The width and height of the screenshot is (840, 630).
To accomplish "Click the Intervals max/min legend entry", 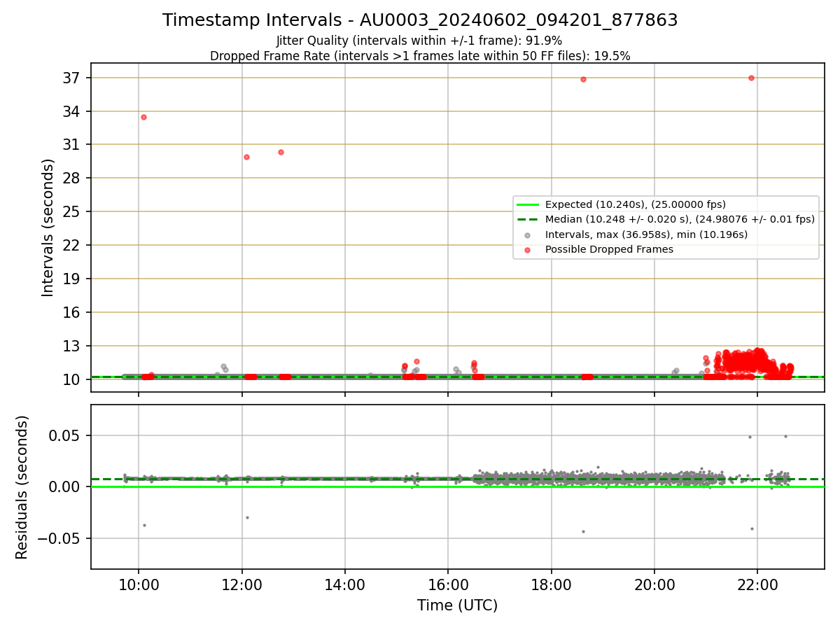I will (x=646, y=234).
